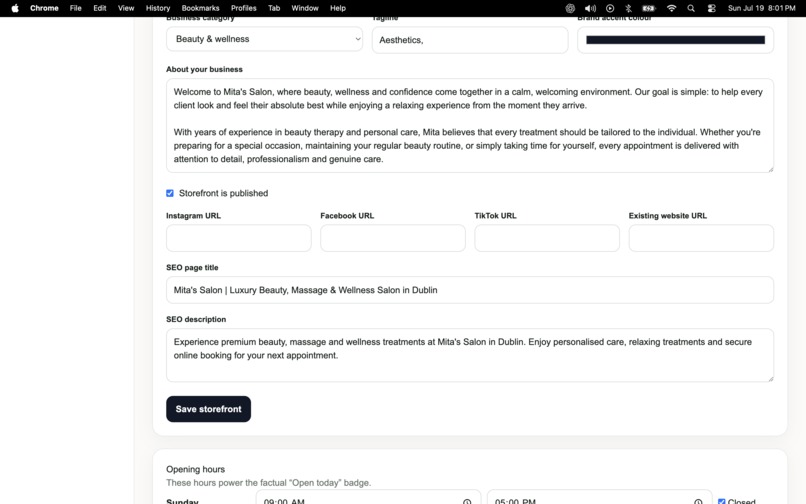The height and width of the screenshot is (504, 806).
Task: Click the 'These hours power the factual' hint text
Action: click(268, 483)
